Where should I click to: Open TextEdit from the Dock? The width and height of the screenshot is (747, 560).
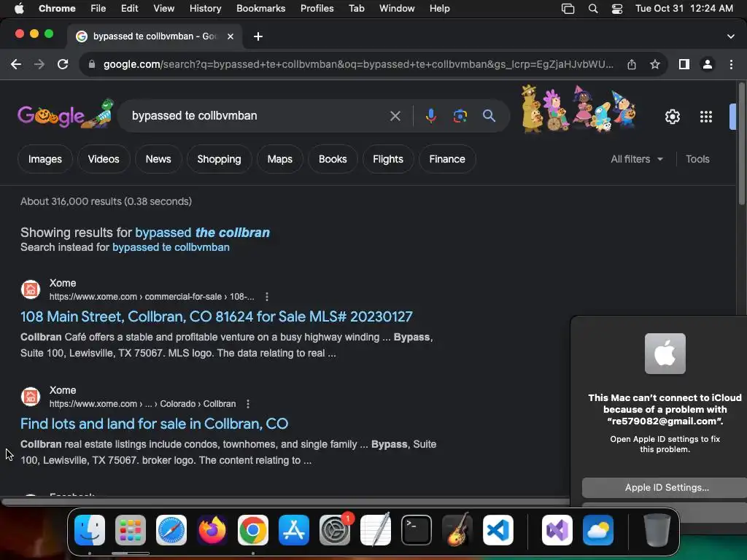coord(376,530)
